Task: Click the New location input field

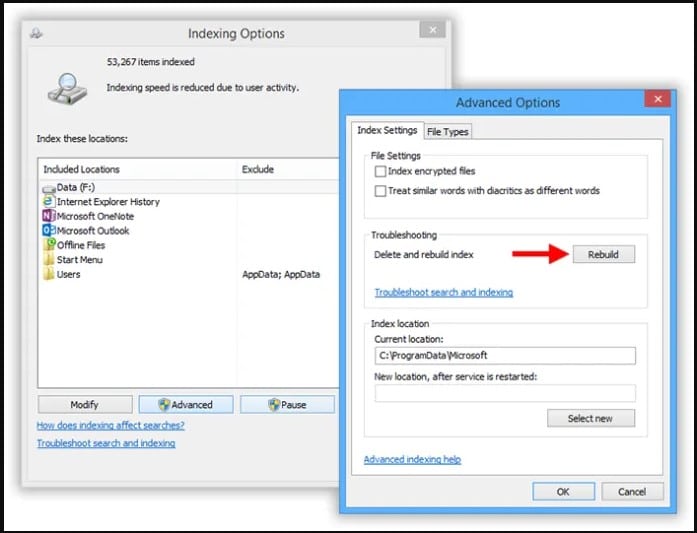Action: tap(505, 393)
